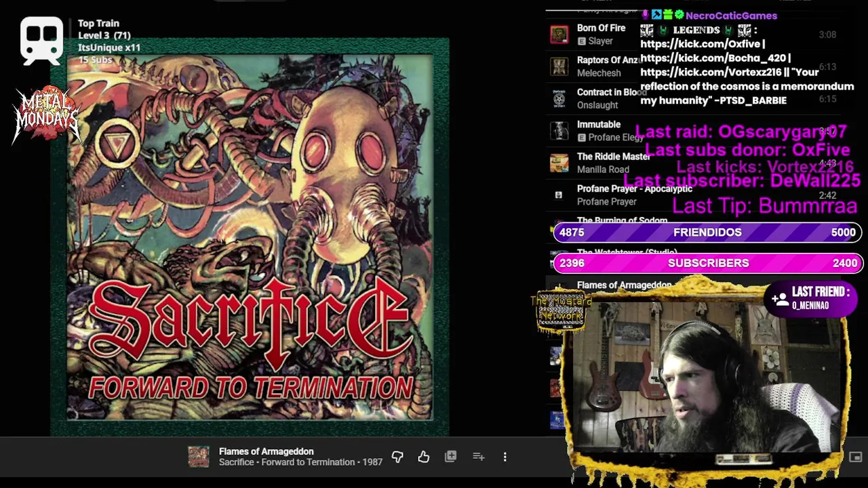Click the Flames of Armageddon player bar title

(267, 451)
